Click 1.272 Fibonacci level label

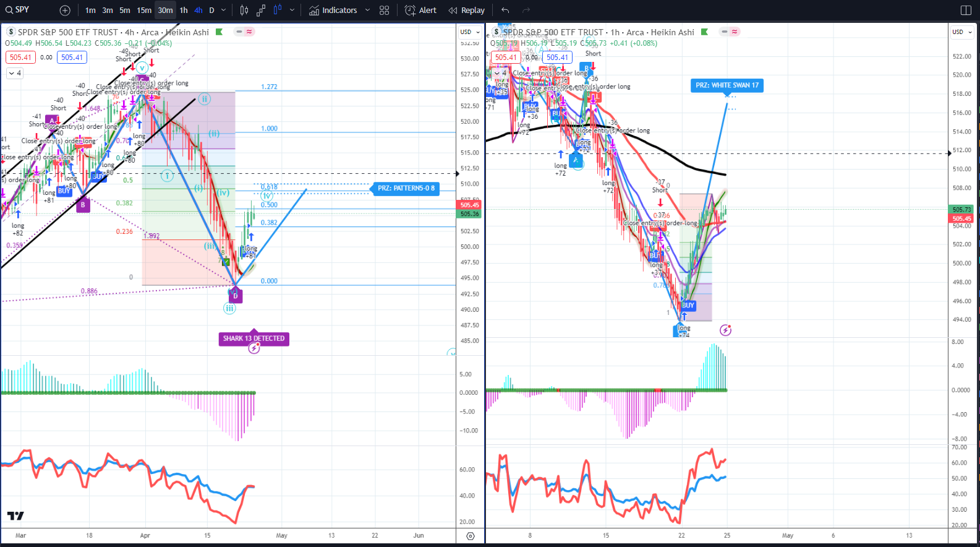pos(269,87)
